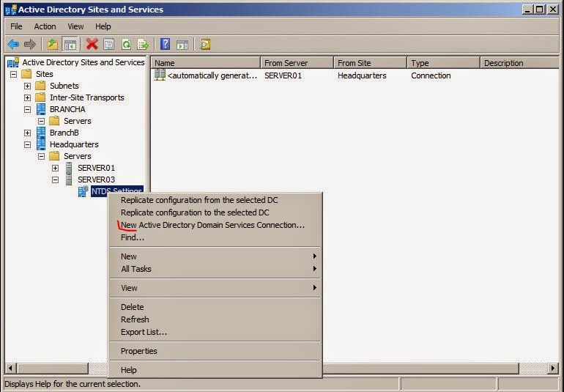
Task: Click the Forward arrow toolbar icon
Action: tap(30, 45)
